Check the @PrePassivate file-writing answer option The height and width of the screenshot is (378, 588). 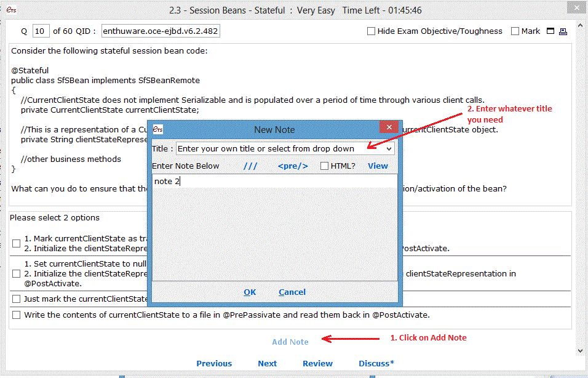(16, 315)
